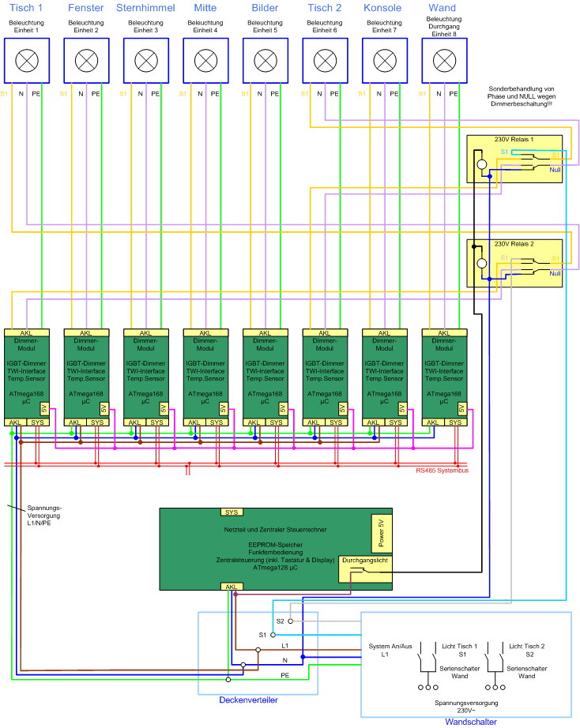Select the "Mitte" heading
580x728 pixels.
[205, 8]
